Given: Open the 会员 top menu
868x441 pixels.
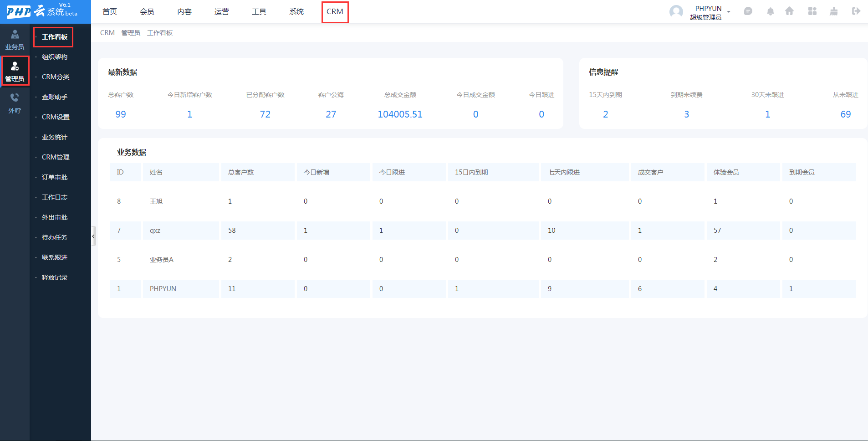Looking at the screenshot, I should click(147, 11).
